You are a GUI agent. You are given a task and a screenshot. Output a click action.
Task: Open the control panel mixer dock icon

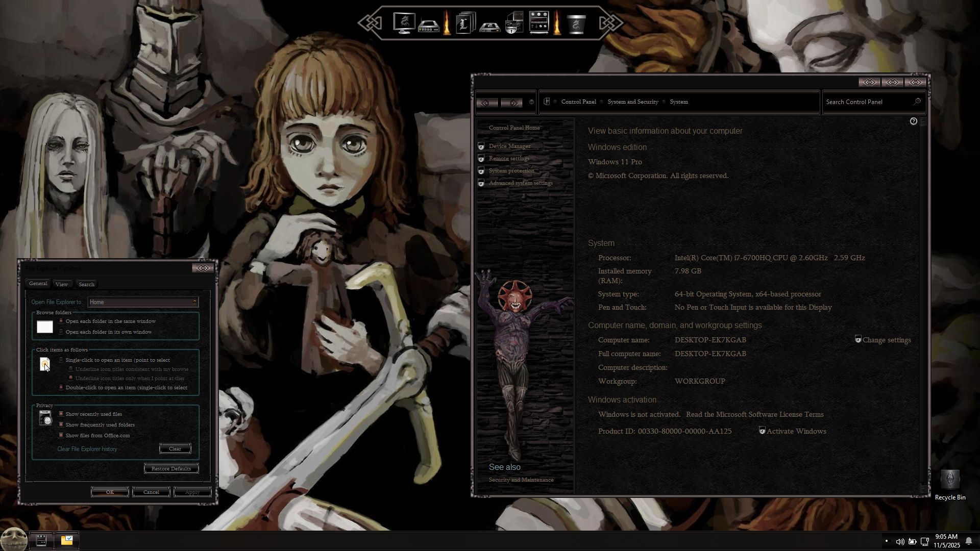tap(538, 23)
